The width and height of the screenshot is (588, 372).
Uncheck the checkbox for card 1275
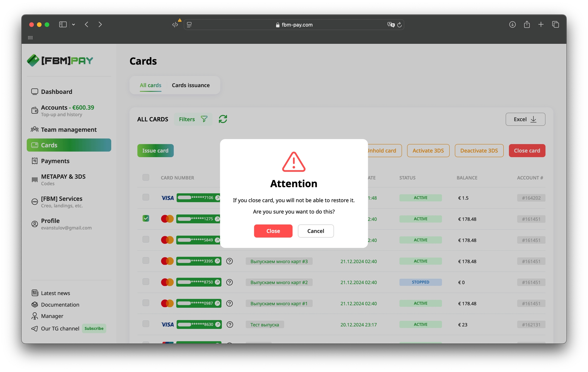coord(146,218)
